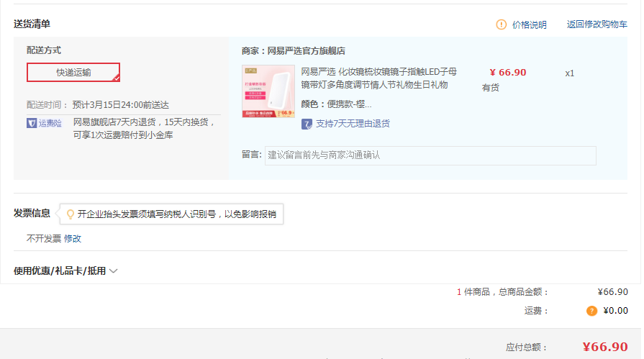The height and width of the screenshot is (359, 644).
Task: Click the x1 quantity text
Action: tap(569, 73)
